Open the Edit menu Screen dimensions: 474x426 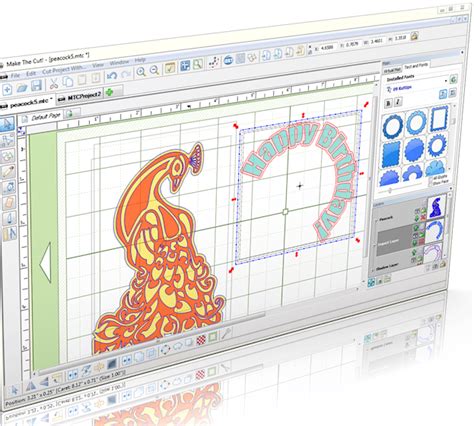coord(31,74)
